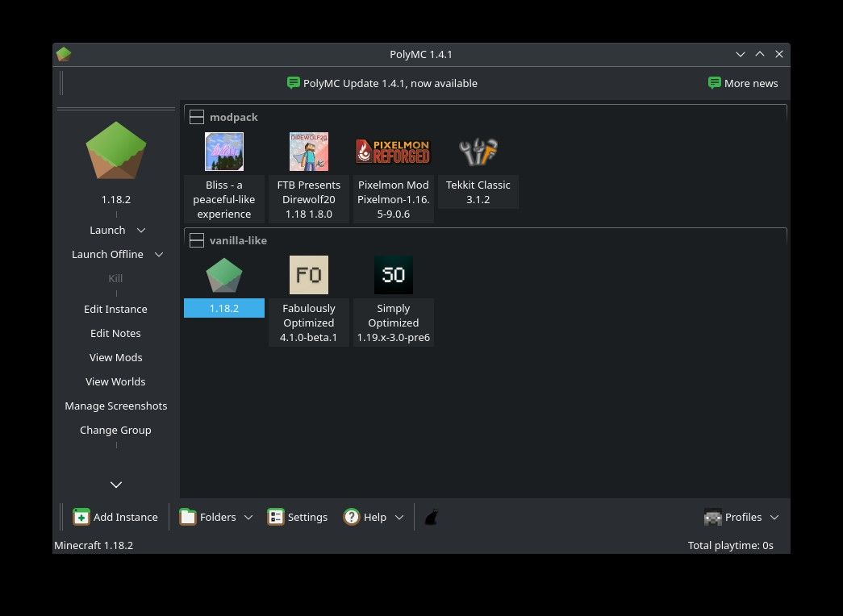Click the More news label
This screenshot has width=843, height=616.
click(x=751, y=83)
